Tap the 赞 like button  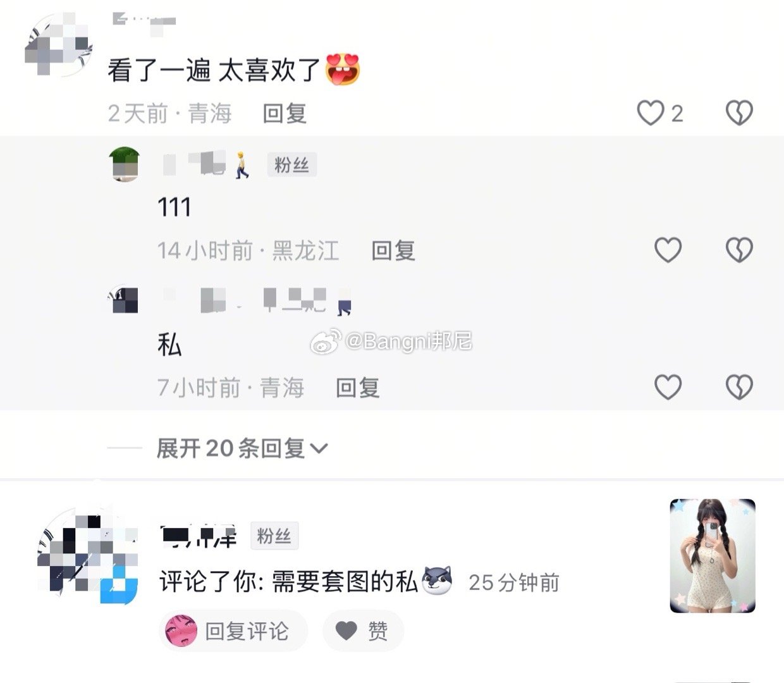point(363,631)
